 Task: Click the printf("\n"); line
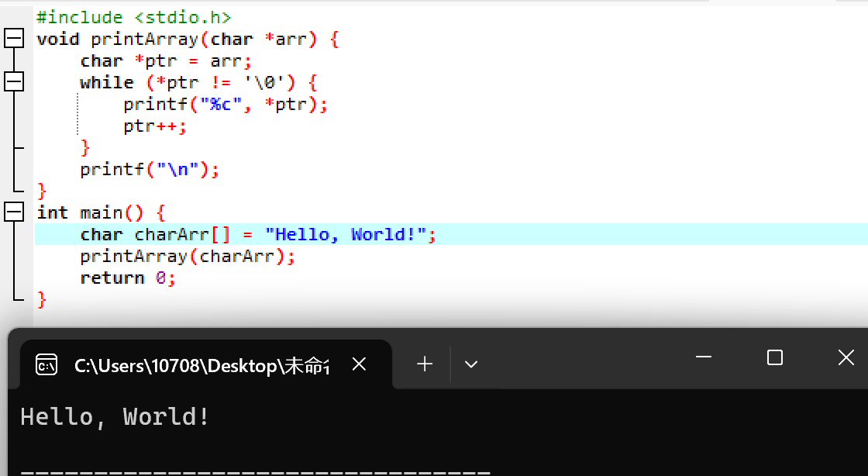(x=150, y=169)
